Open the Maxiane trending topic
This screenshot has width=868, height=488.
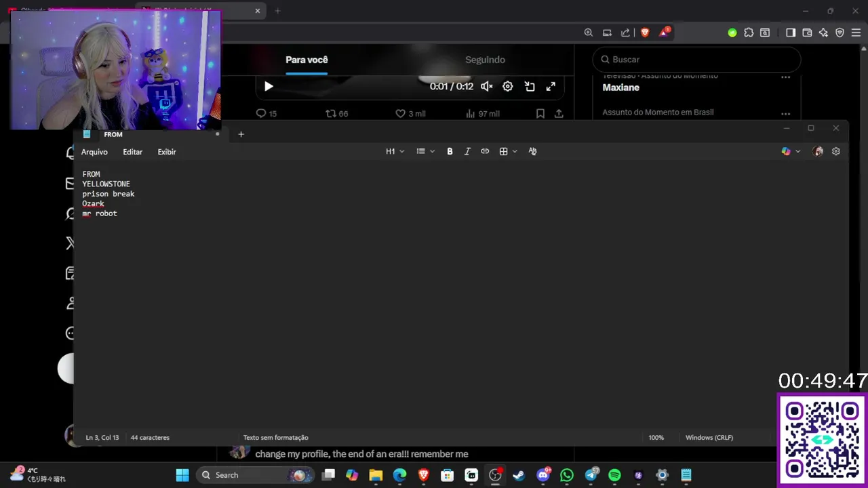click(x=621, y=87)
